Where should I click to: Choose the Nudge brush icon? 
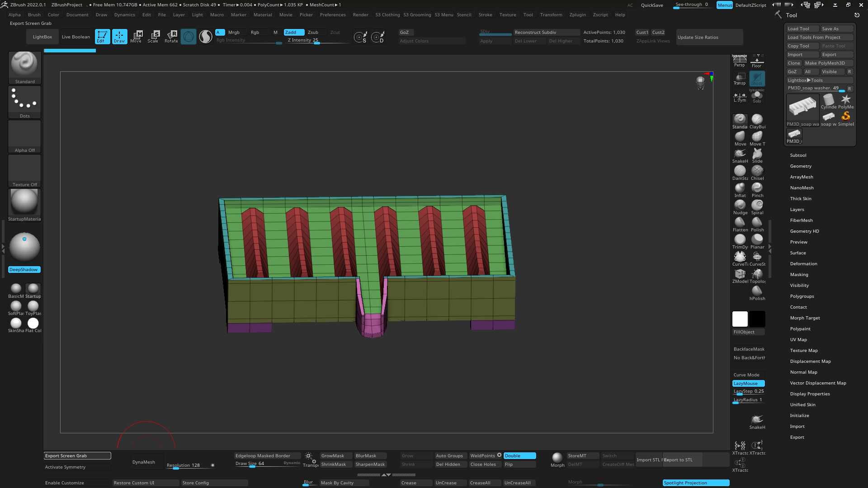pyautogui.click(x=740, y=207)
